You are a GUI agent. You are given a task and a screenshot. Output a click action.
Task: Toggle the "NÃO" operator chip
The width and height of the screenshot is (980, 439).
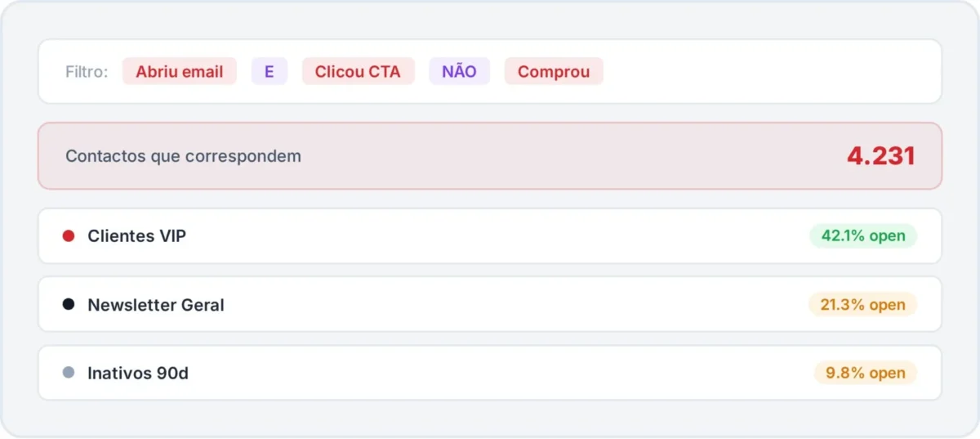tap(459, 71)
